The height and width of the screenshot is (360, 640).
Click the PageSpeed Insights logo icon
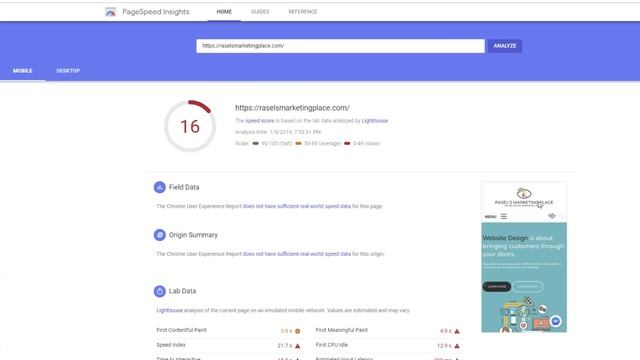(110, 12)
